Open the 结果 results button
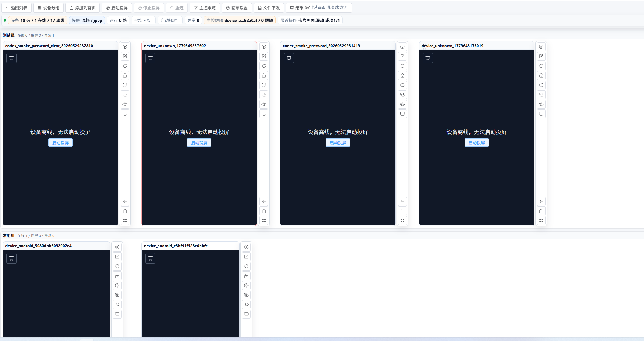Image resolution: width=644 pixels, height=341 pixels. 319,8
